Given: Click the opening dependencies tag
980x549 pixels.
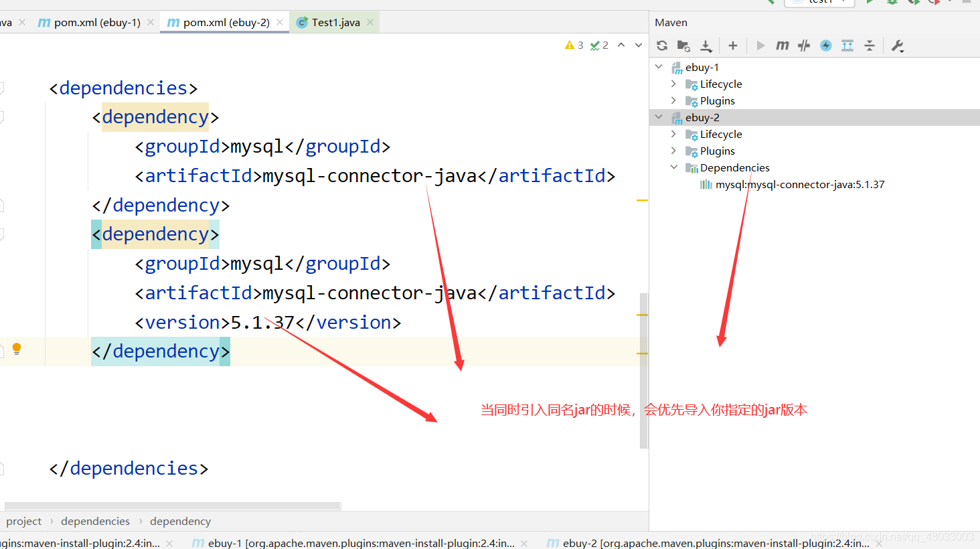Looking at the screenshot, I should pos(123,88).
